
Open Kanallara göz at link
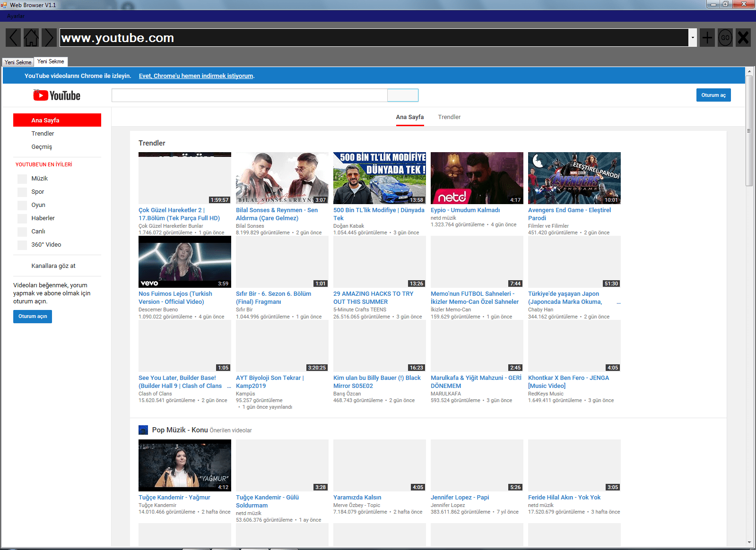[53, 266]
